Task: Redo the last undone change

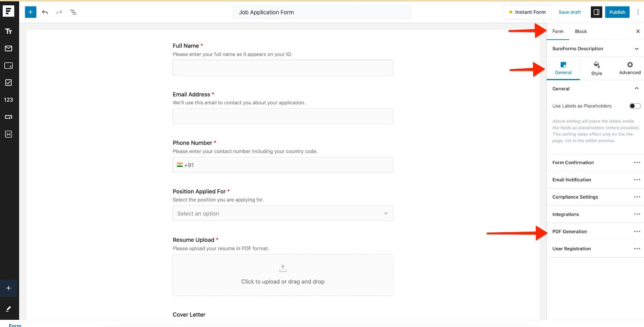Action: pyautogui.click(x=59, y=12)
